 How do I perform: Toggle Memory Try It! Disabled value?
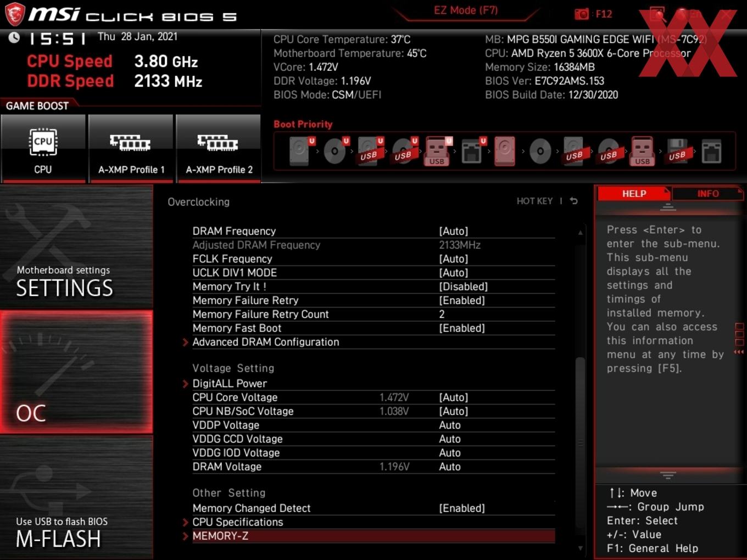click(463, 287)
